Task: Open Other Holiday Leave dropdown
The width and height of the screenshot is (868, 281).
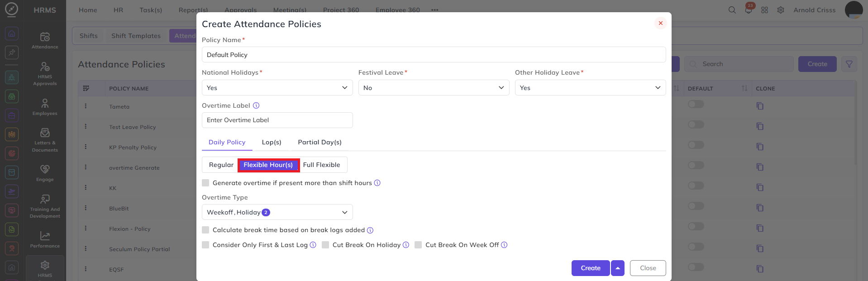Action: coord(590,88)
